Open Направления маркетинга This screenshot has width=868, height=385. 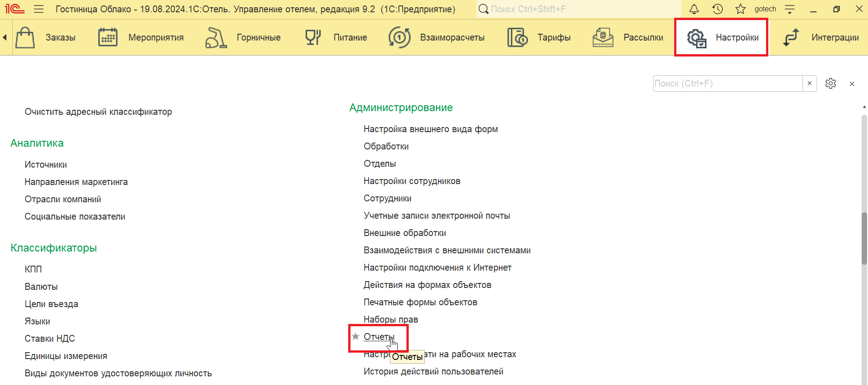click(76, 182)
